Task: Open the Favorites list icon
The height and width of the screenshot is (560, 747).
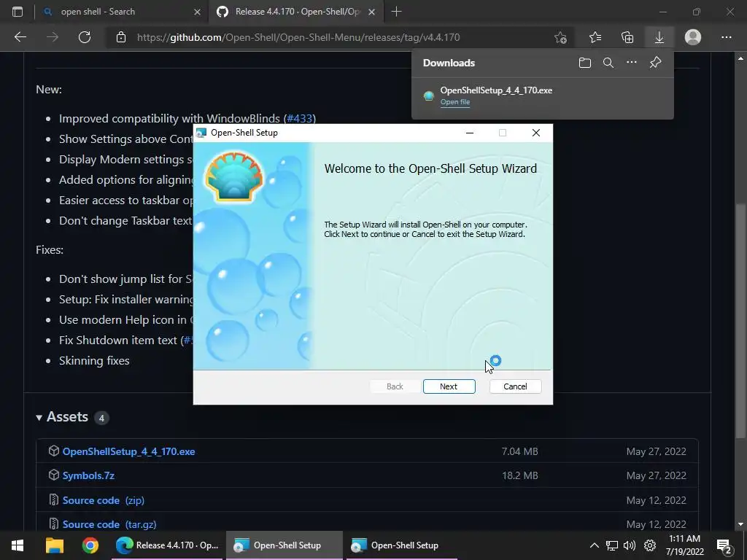Action: click(x=595, y=37)
